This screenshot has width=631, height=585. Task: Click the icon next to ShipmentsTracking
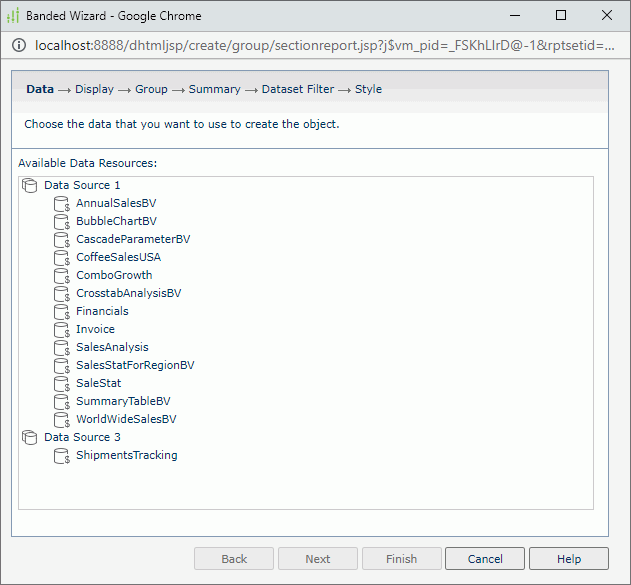(62, 456)
